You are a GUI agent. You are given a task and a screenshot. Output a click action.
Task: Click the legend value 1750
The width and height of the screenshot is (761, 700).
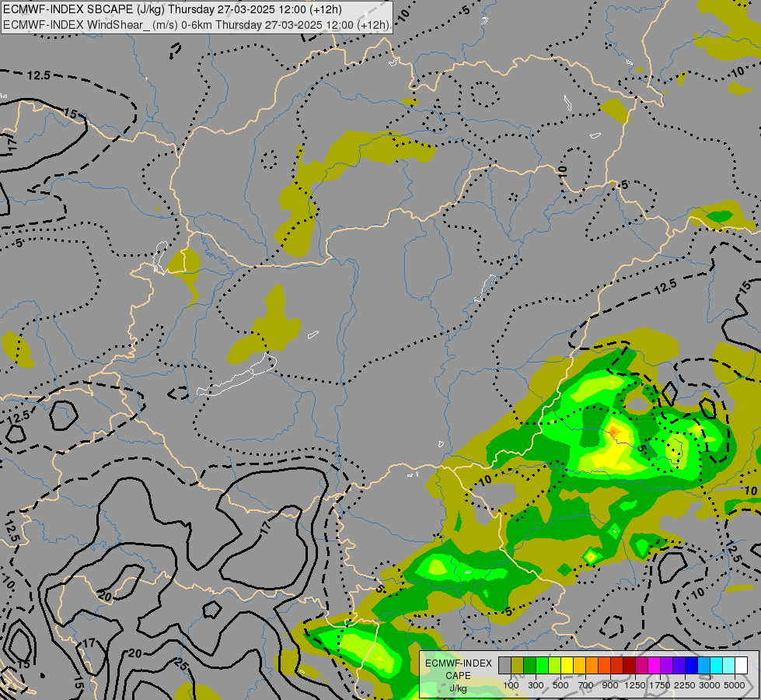pyautogui.click(x=660, y=685)
